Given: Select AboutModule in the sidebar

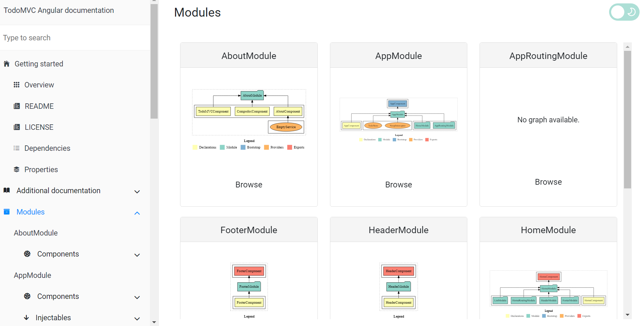Looking at the screenshot, I should [x=36, y=233].
